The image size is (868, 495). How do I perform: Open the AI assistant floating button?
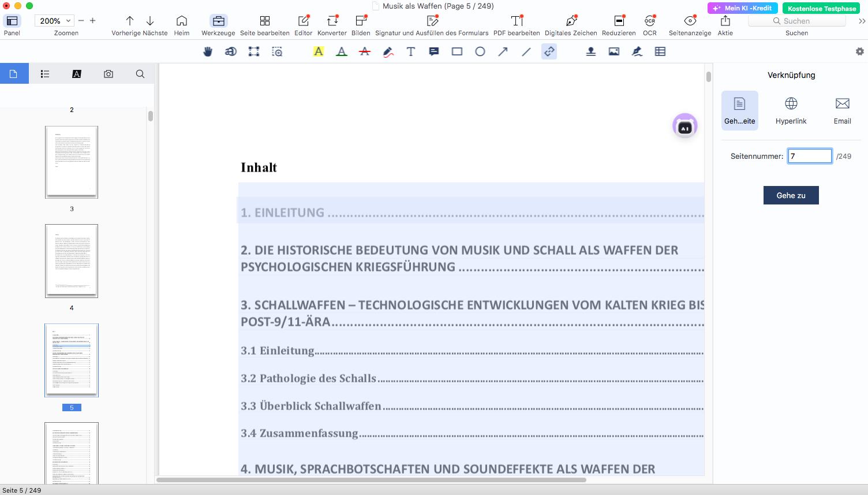pos(685,126)
